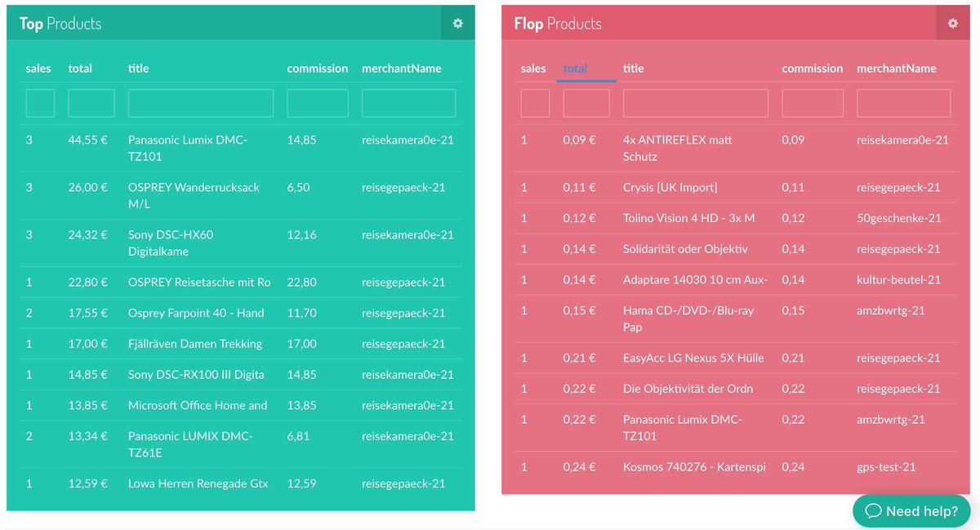The width and height of the screenshot is (980, 530).
Task: Sort Flop Products by merchantName column
Action: click(x=897, y=69)
